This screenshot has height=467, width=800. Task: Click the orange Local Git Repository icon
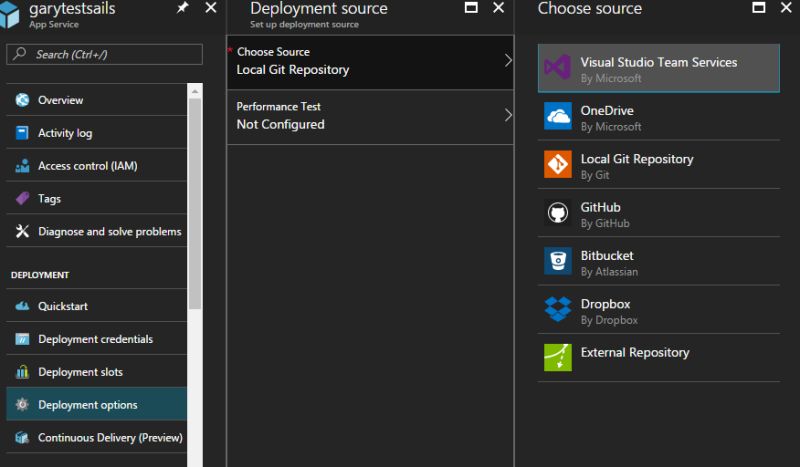point(558,164)
